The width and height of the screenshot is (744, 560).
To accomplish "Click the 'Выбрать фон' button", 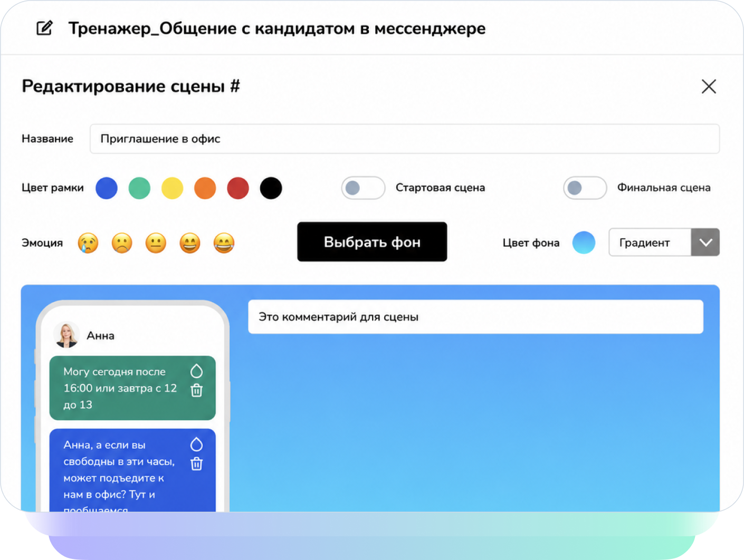I will [372, 242].
